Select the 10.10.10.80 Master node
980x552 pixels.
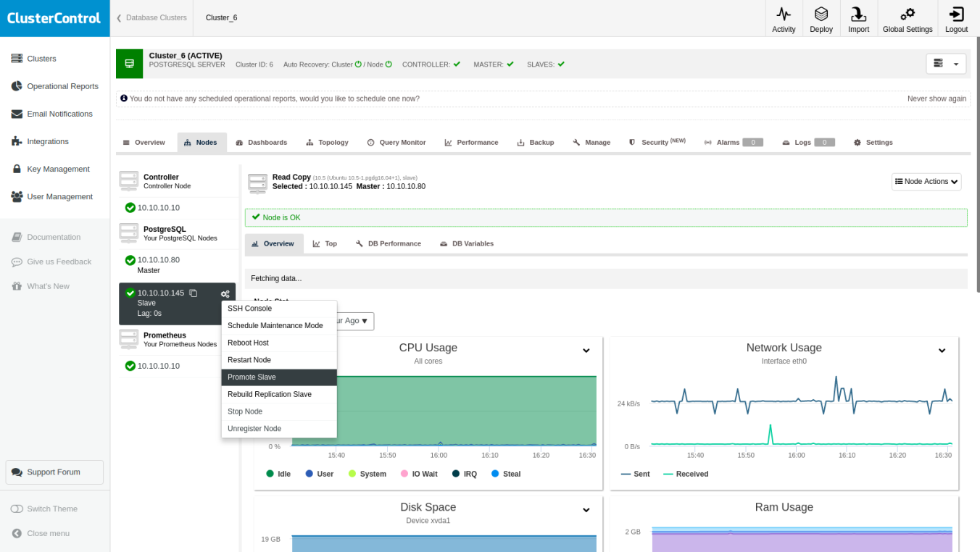pos(158,260)
